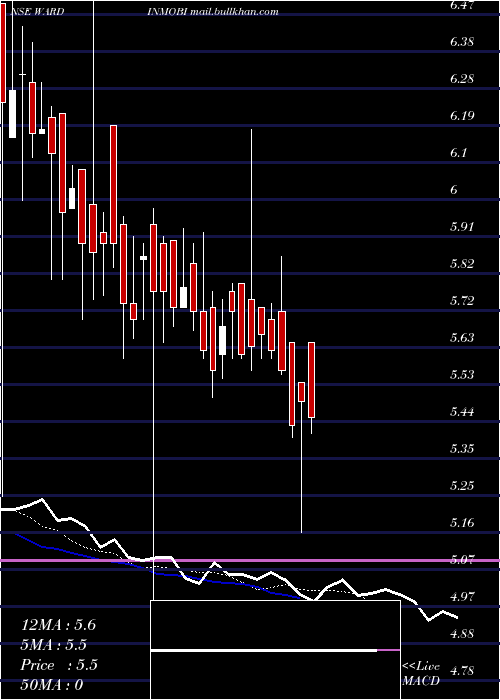Click the 5.16 price axis label
The height and width of the screenshot is (700, 500).
(x=462, y=523)
